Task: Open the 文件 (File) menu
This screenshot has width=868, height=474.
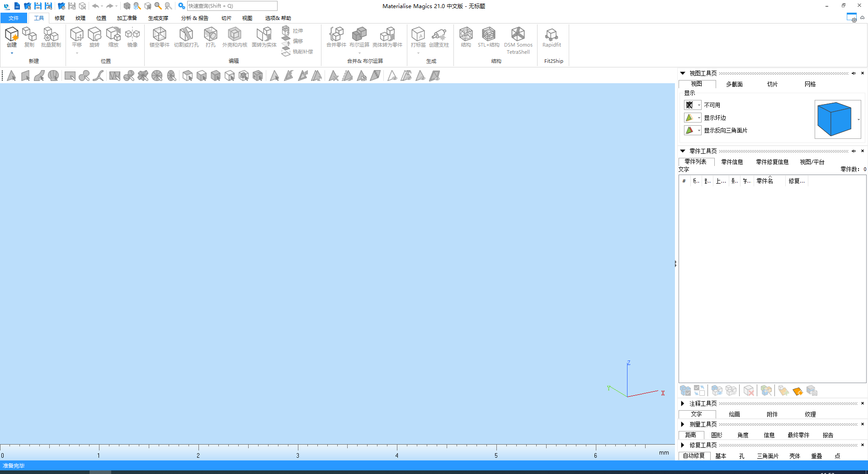Action: [14, 18]
